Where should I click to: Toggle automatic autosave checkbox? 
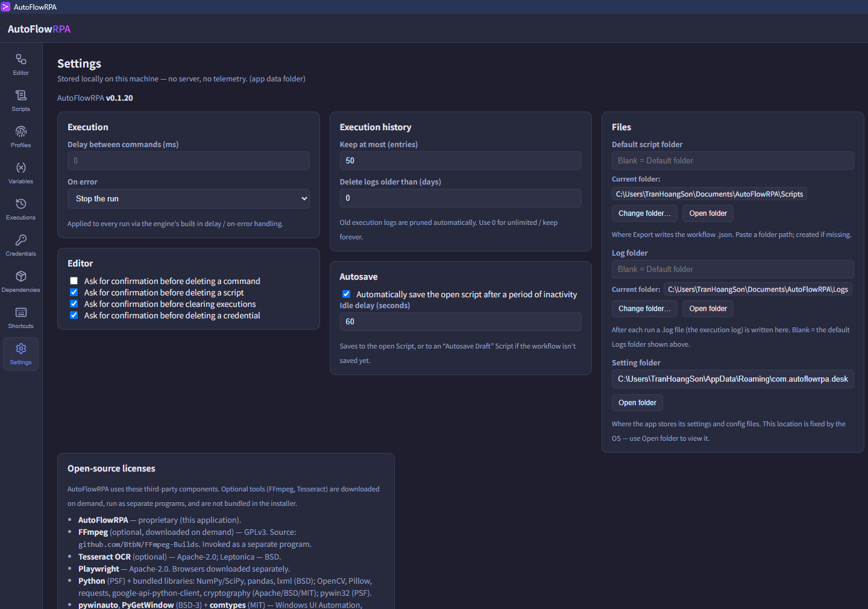click(346, 294)
